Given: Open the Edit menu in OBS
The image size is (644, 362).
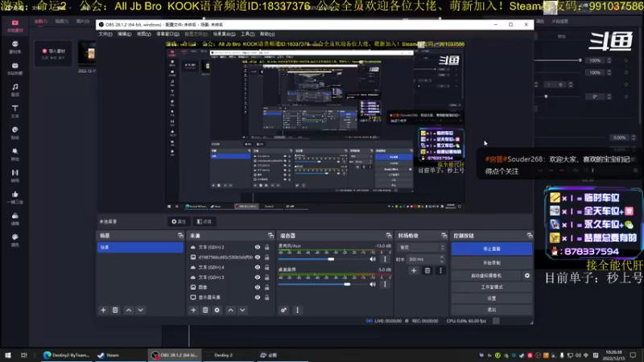Looking at the screenshot, I should tap(125, 34).
